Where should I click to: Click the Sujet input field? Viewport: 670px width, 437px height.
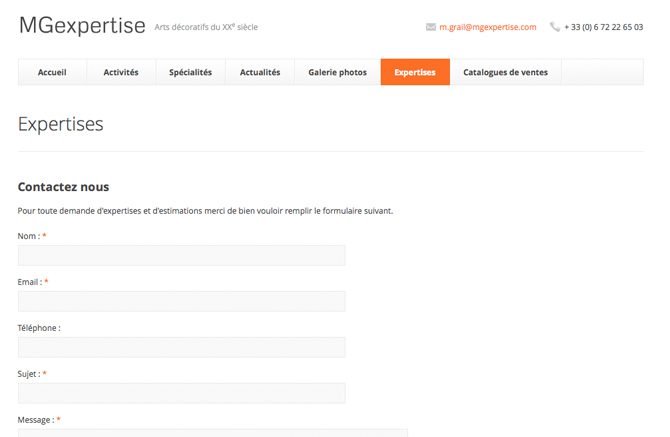[181, 393]
